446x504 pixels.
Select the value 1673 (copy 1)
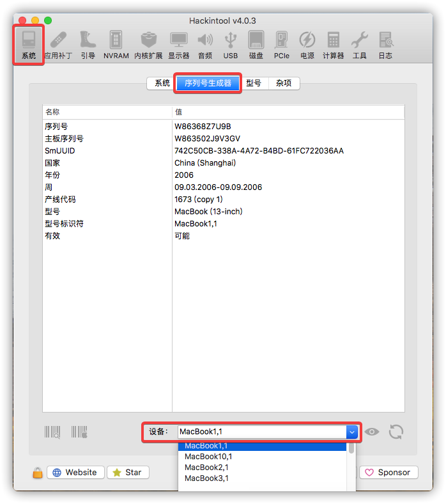point(199,200)
